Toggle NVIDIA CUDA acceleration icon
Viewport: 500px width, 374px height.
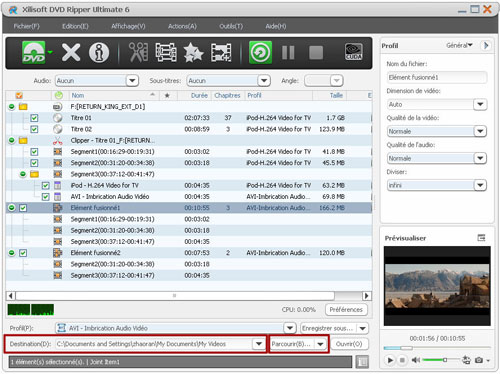point(353,52)
